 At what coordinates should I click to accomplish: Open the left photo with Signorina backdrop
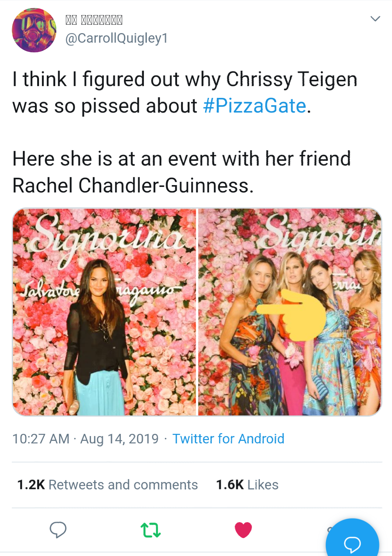pyautogui.click(x=105, y=312)
